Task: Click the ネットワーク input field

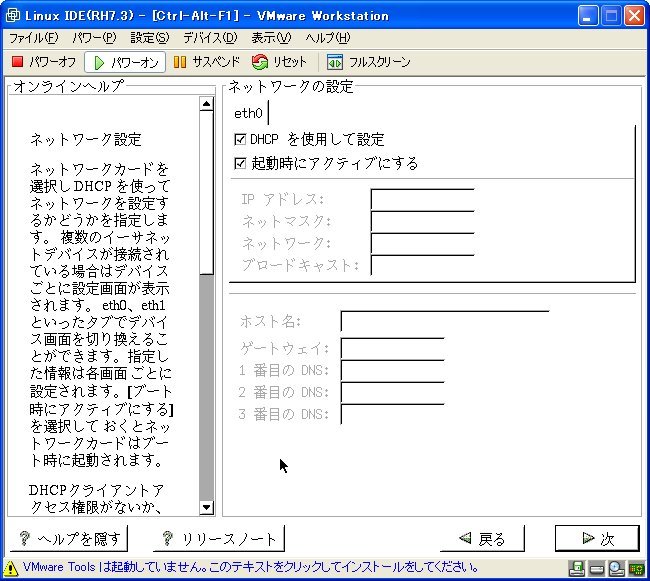Action: (422, 243)
